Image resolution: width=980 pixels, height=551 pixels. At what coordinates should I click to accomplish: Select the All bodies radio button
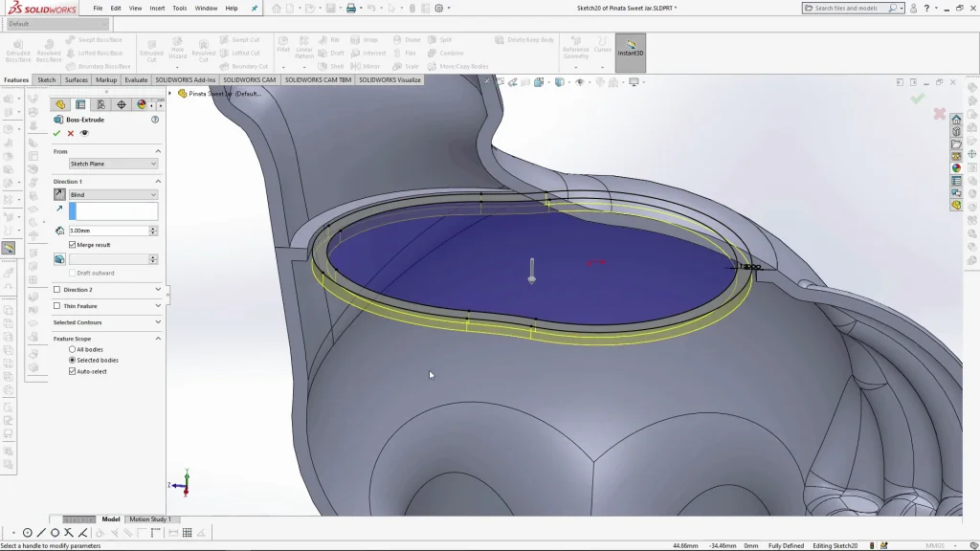tap(72, 349)
